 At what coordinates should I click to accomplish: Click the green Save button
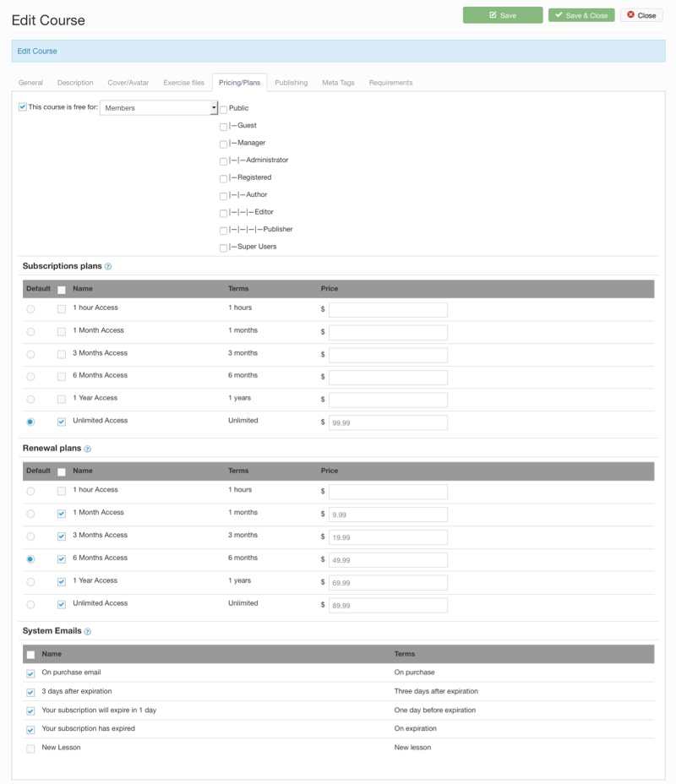coord(503,15)
